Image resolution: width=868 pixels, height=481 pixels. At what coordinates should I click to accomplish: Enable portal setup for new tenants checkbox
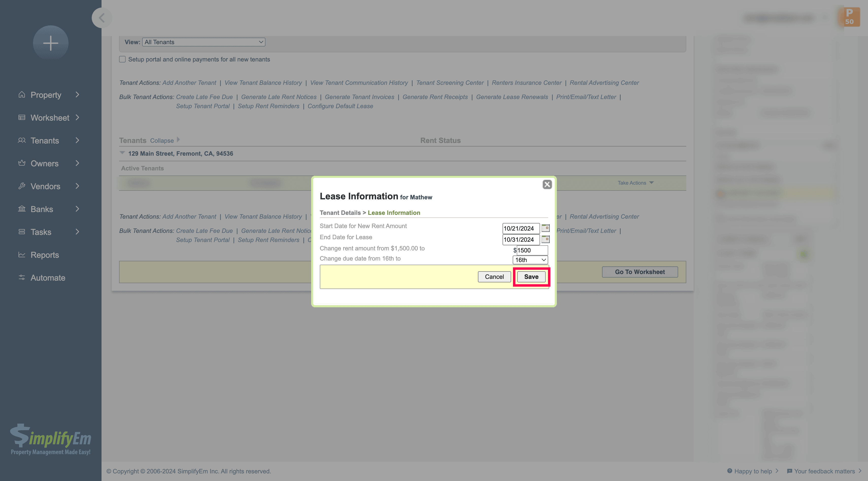122,59
